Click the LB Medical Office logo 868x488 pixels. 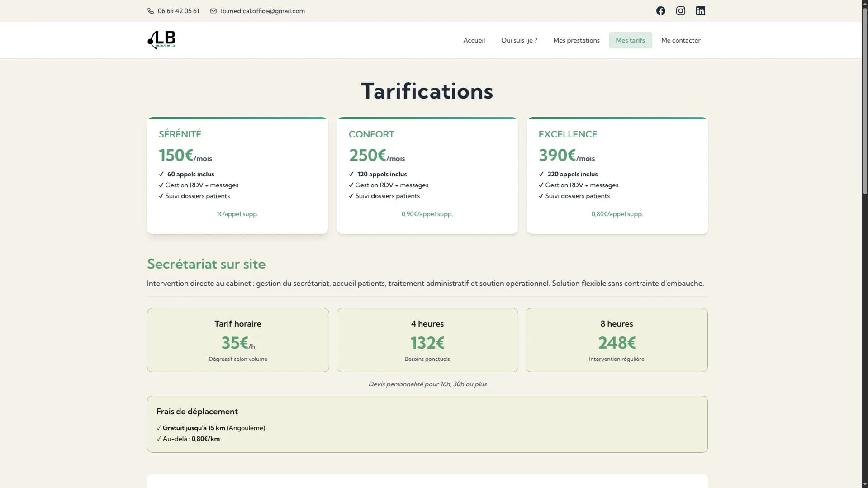(161, 40)
